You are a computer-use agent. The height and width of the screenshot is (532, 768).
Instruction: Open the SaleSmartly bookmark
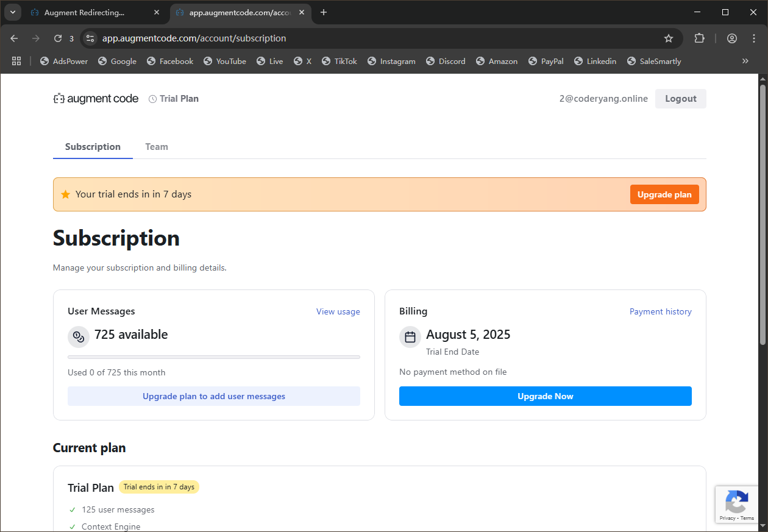[x=654, y=62]
